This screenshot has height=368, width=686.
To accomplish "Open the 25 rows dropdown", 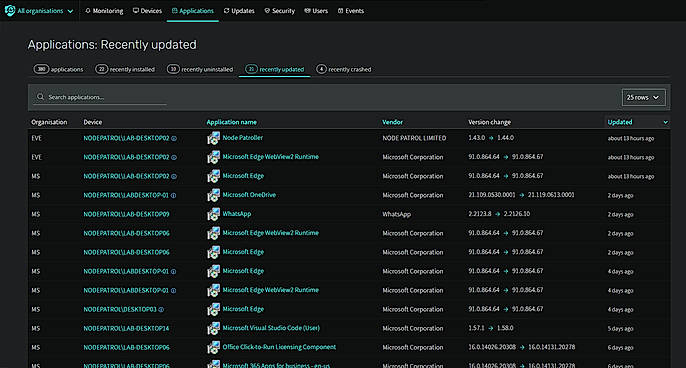I will (643, 97).
